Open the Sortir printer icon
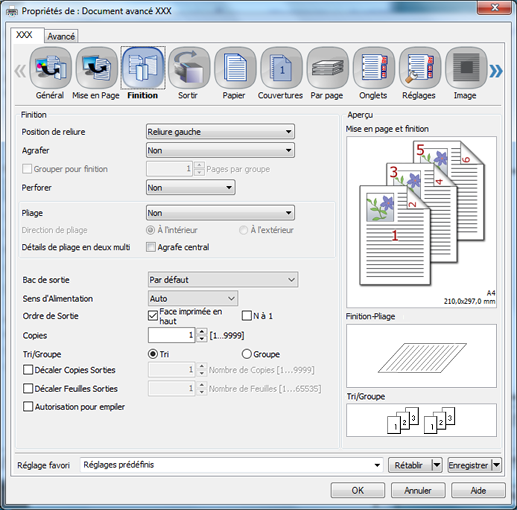Image resolution: width=517 pixels, height=510 pixels. (x=189, y=68)
